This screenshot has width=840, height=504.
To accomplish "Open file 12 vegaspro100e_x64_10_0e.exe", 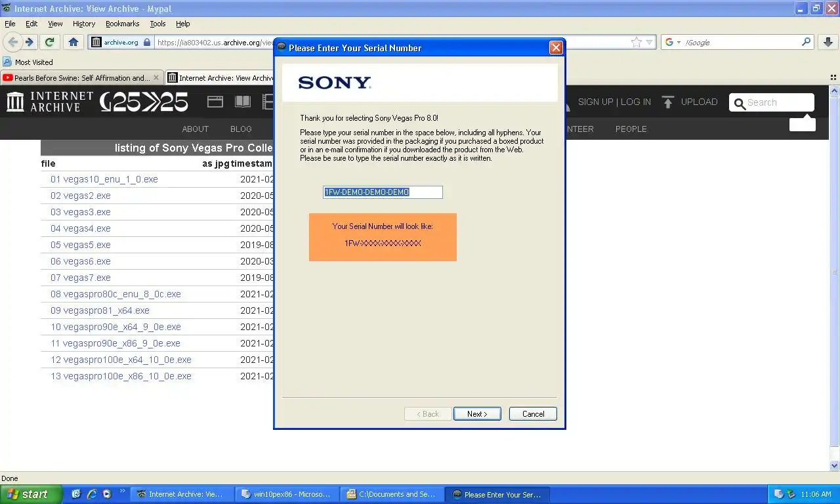I will pyautogui.click(x=121, y=360).
